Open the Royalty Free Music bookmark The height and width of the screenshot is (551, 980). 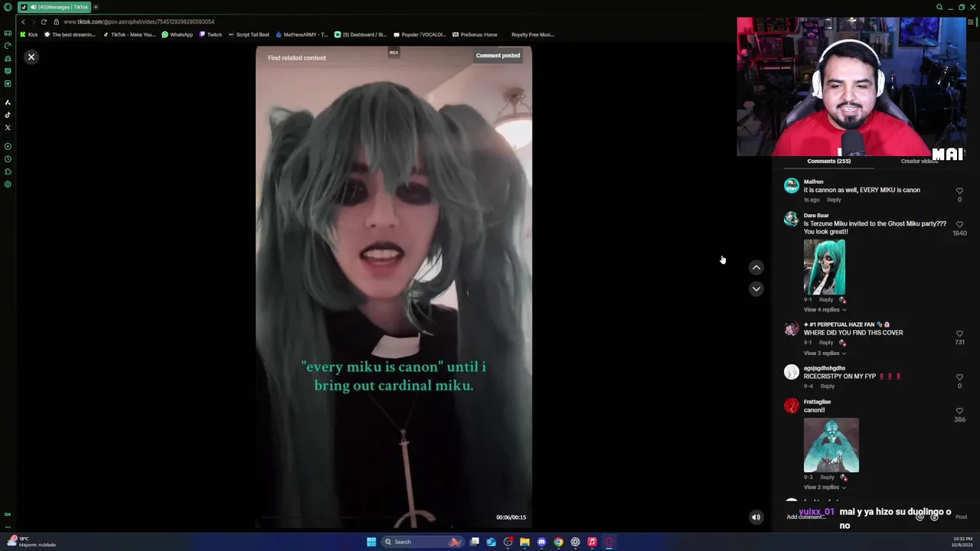click(532, 34)
